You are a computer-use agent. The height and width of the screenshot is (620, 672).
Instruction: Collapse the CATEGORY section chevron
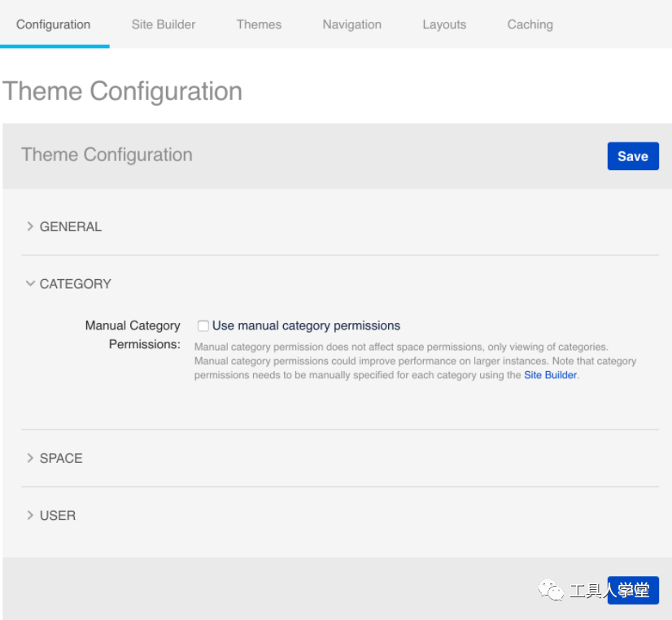click(30, 283)
